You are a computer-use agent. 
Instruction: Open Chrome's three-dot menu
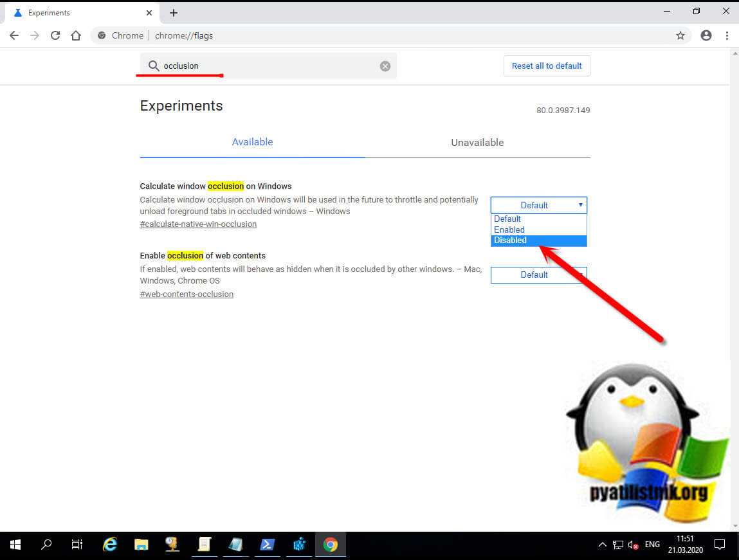pyautogui.click(x=727, y=35)
